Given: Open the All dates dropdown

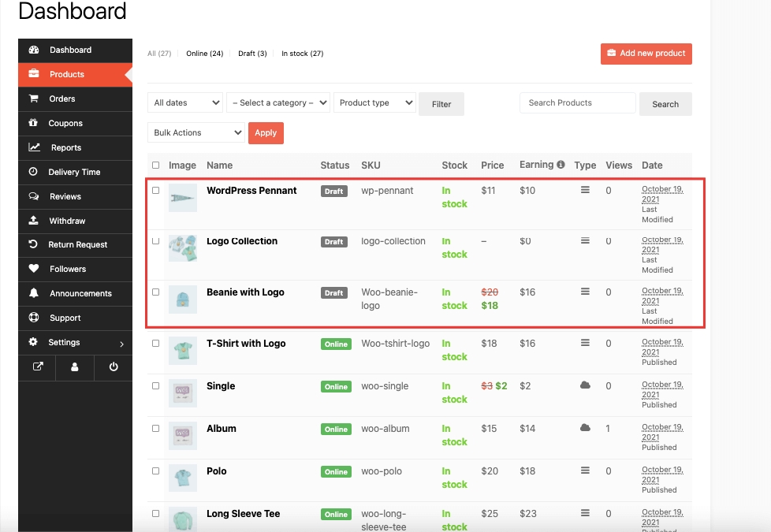Looking at the screenshot, I should click(184, 102).
